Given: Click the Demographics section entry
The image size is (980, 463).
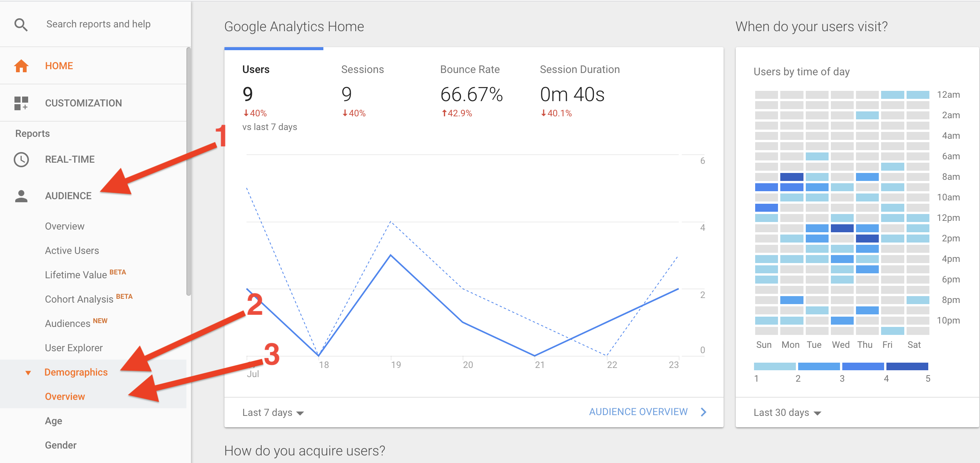Looking at the screenshot, I should (76, 372).
